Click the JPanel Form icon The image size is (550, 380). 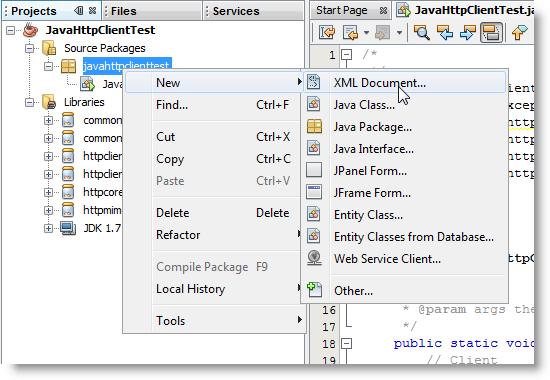coord(314,170)
